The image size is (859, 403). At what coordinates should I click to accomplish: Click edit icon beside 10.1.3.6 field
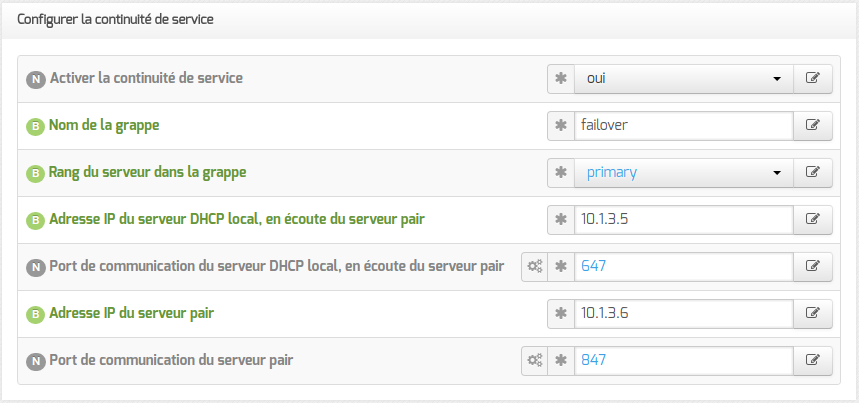click(x=813, y=314)
